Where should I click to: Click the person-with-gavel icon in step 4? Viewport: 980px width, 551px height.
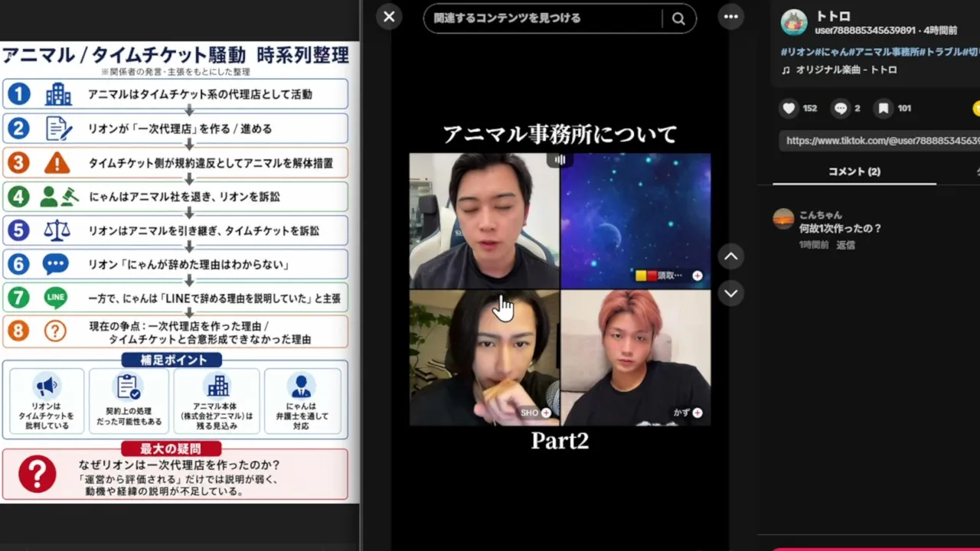click(58, 197)
